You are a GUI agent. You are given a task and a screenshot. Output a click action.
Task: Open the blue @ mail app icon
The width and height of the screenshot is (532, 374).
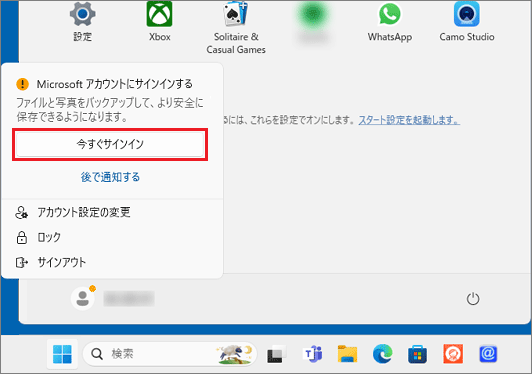(x=488, y=354)
